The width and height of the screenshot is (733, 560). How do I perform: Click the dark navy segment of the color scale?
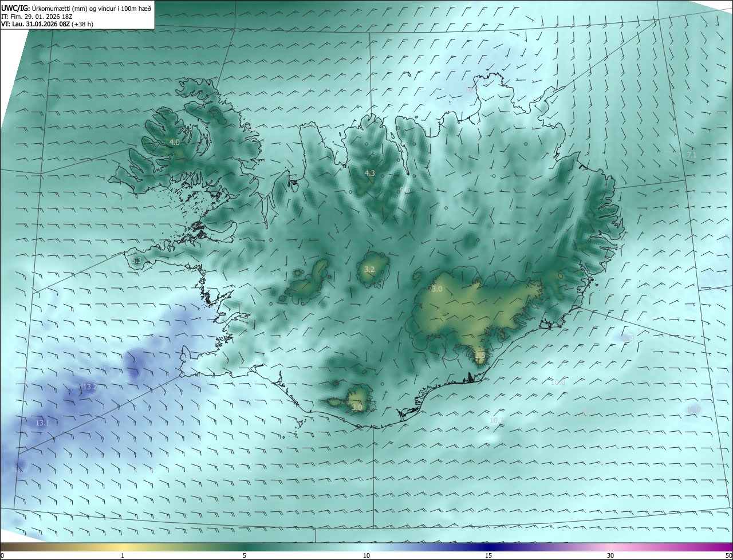488,547
